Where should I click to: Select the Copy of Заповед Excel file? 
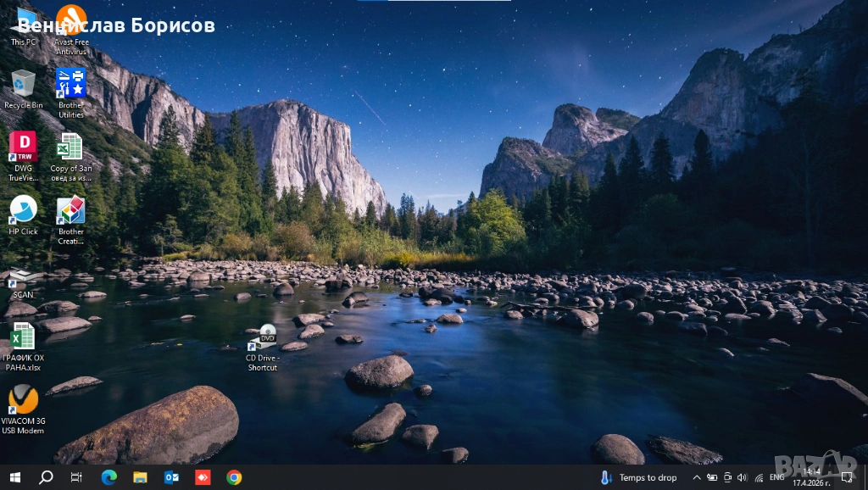click(x=71, y=149)
